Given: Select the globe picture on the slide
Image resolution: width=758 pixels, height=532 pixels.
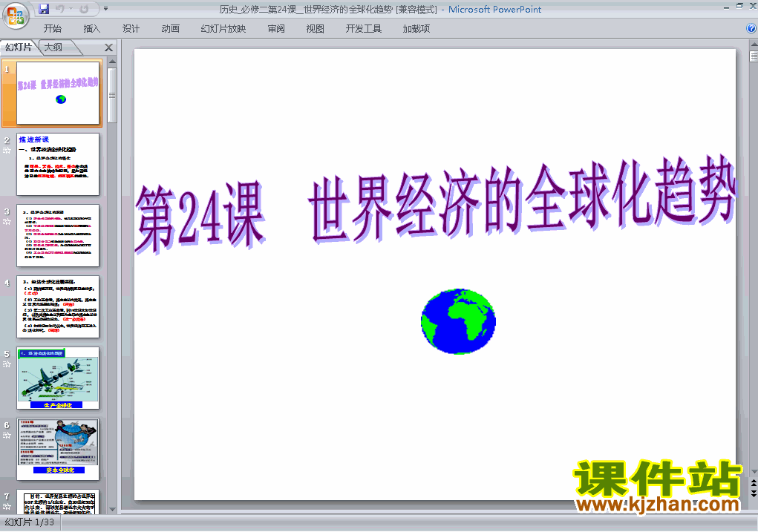Looking at the screenshot, I should 458,321.
